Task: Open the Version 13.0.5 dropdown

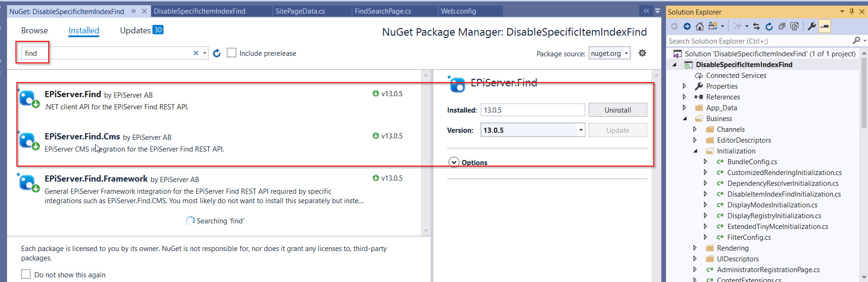Action: pyautogui.click(x=581, y=130)
